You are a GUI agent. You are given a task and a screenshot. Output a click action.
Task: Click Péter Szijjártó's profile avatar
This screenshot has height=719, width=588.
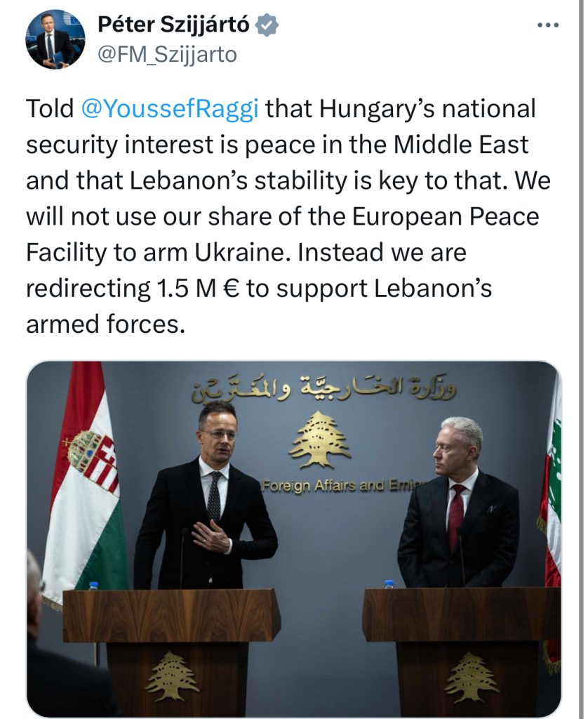coord(55,39)
